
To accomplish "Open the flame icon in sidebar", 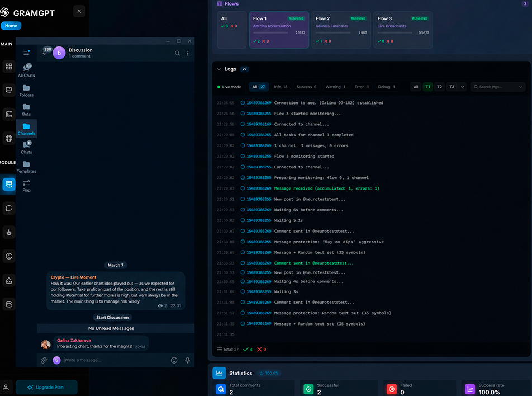I will click(9, 232).
